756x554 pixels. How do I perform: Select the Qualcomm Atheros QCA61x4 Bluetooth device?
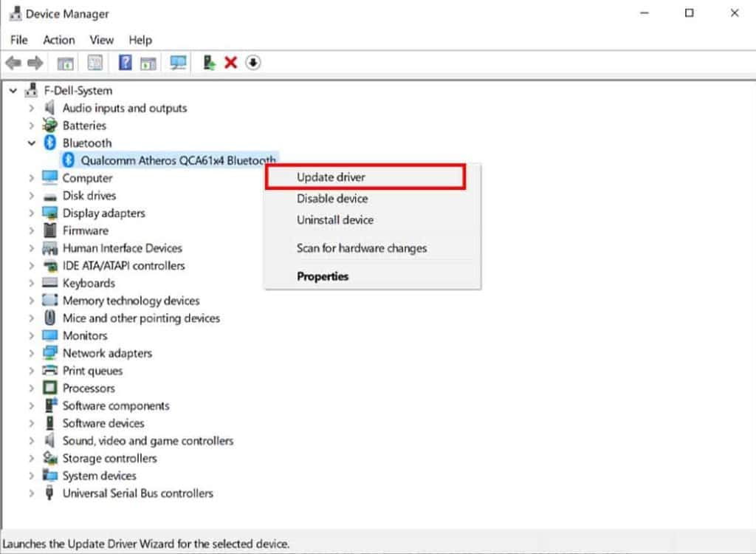(179, 160)
